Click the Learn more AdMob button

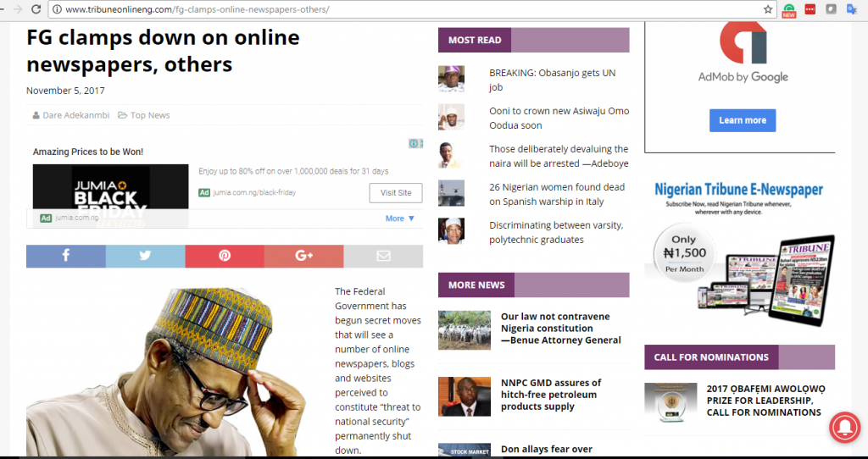(x=743, y=120)
